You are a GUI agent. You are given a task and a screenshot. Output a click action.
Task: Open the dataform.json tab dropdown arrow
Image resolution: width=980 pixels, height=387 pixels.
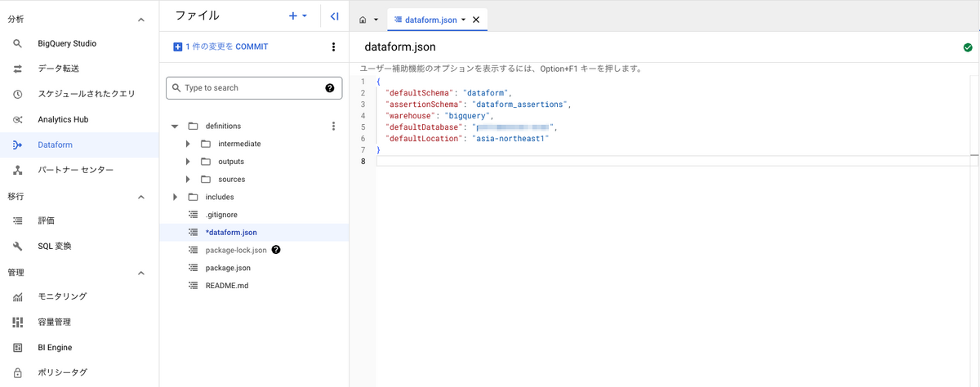pos(463,20)
